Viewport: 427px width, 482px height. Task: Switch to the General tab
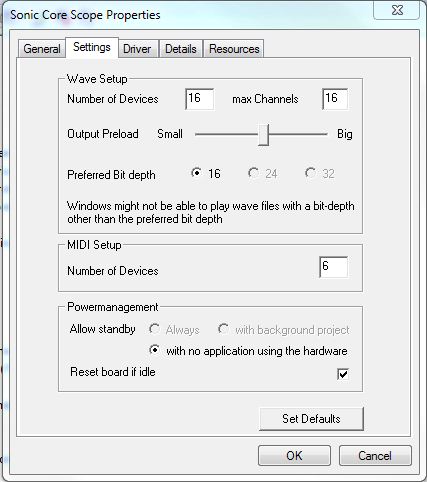(42, 49)
